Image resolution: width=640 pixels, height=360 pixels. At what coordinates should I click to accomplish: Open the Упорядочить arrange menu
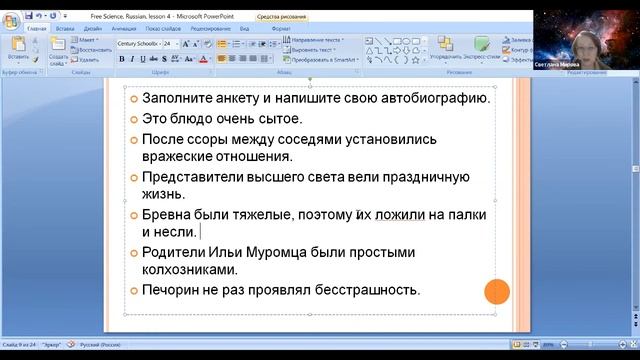pyautogui.click(x=446, y=49)
